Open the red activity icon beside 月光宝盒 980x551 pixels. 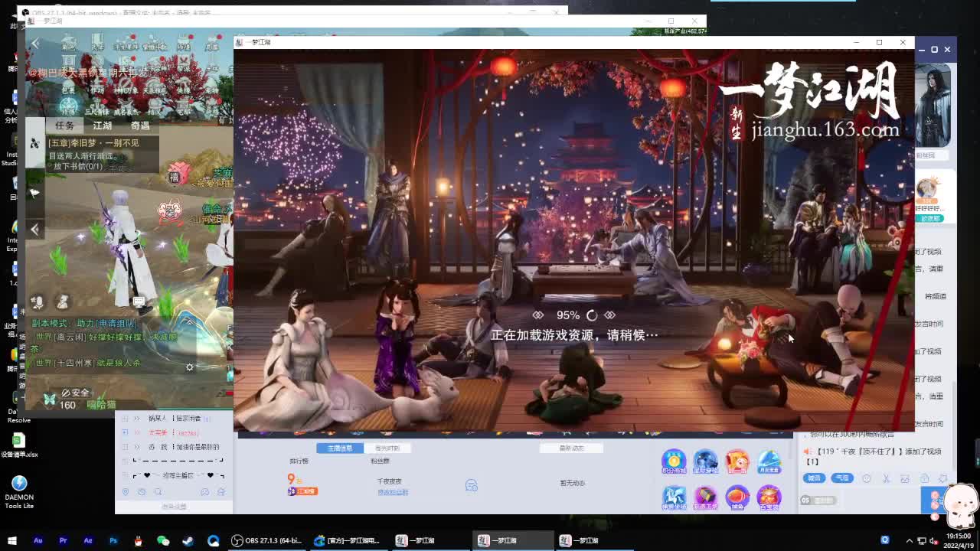[x=737, y=462]
